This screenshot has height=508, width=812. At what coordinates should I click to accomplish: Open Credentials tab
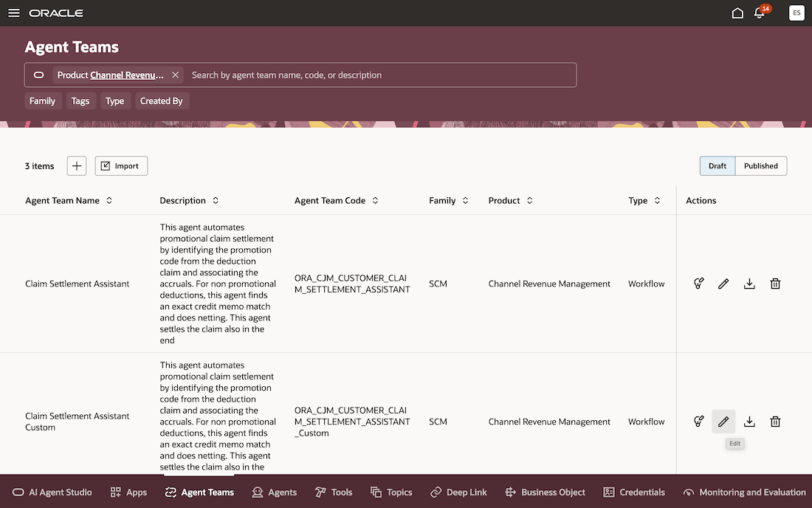(634, 492)
